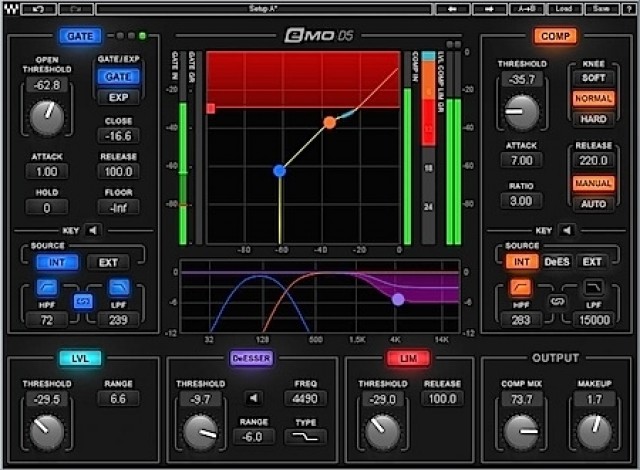Image resolution: width=640 pixels, height=470 pixels.
Task: Open the Setup A preset menu
Action: click(x=264, y=9)
